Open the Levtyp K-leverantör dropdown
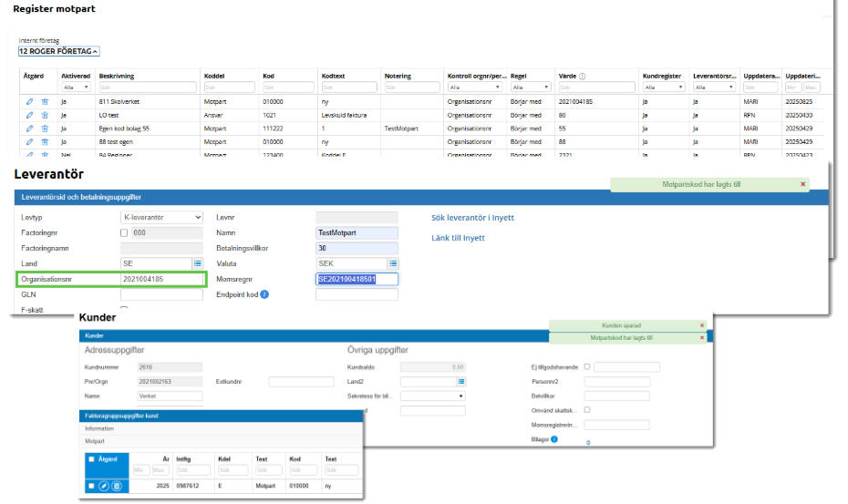 (x=161, y=218)
